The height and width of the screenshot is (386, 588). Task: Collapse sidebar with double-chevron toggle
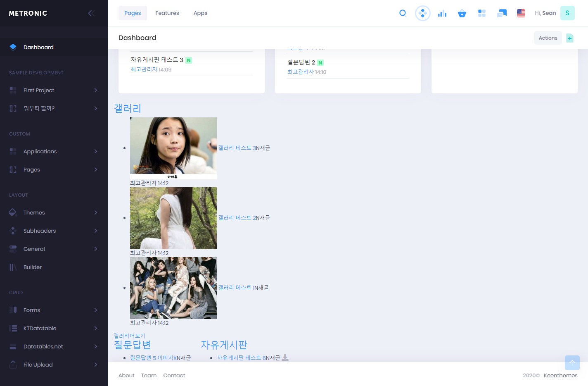point(91,13)
